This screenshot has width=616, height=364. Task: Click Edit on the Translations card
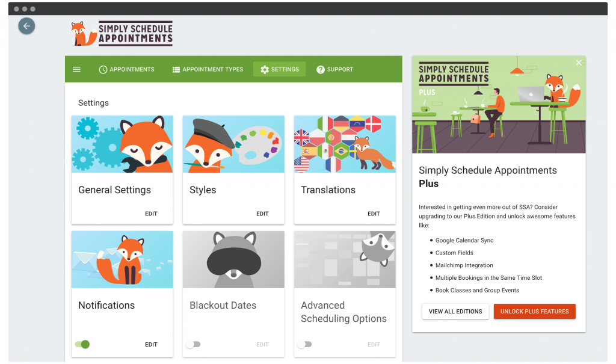click(374, 214)
